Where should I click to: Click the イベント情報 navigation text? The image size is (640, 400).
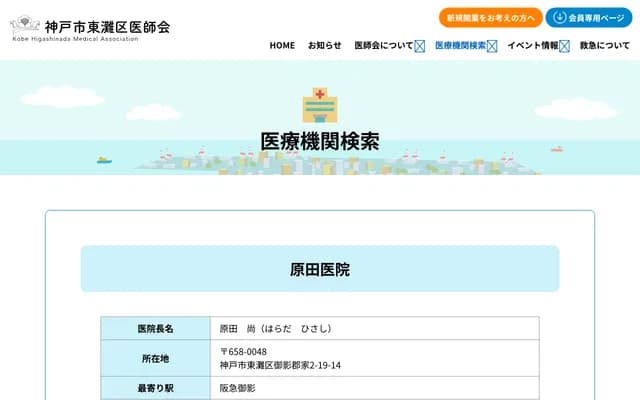[x=533, y=46]
